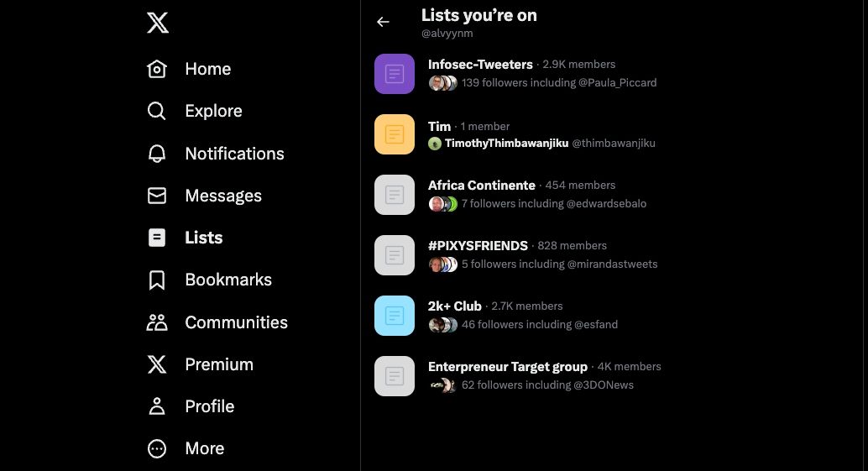Open the #PIXYSFRIENDS list
868x471 pixels.
(478, 246)
